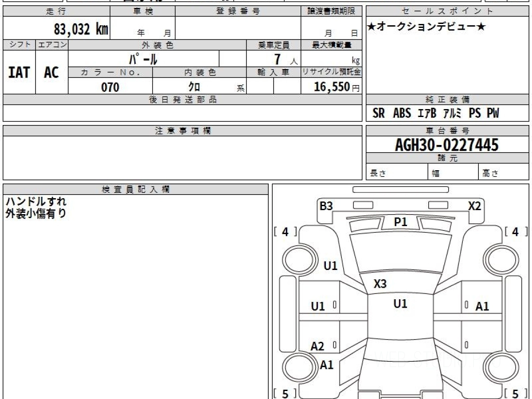Select the air conditioner value "AC"

click(51, 72)
